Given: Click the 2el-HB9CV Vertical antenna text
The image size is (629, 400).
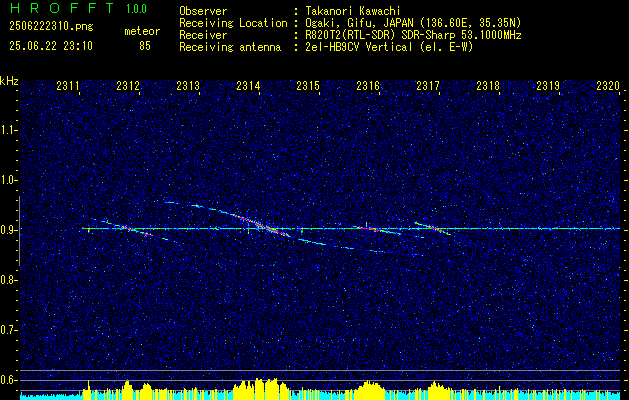Looking at the screenshot, I should point(389,47).
